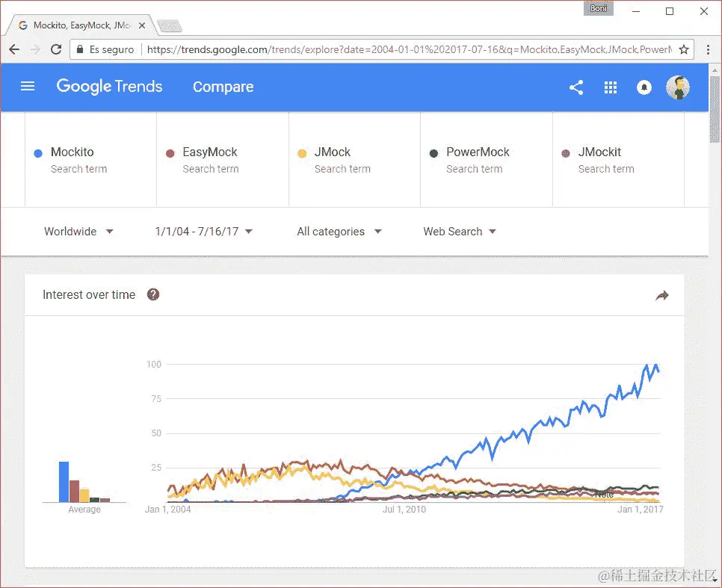Click the user profile avatar

[677, 87]
